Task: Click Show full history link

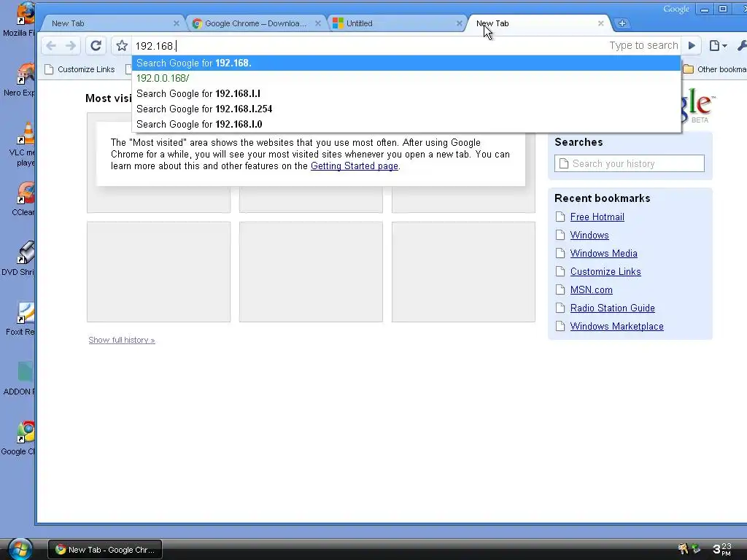Action: pos(122,340)
